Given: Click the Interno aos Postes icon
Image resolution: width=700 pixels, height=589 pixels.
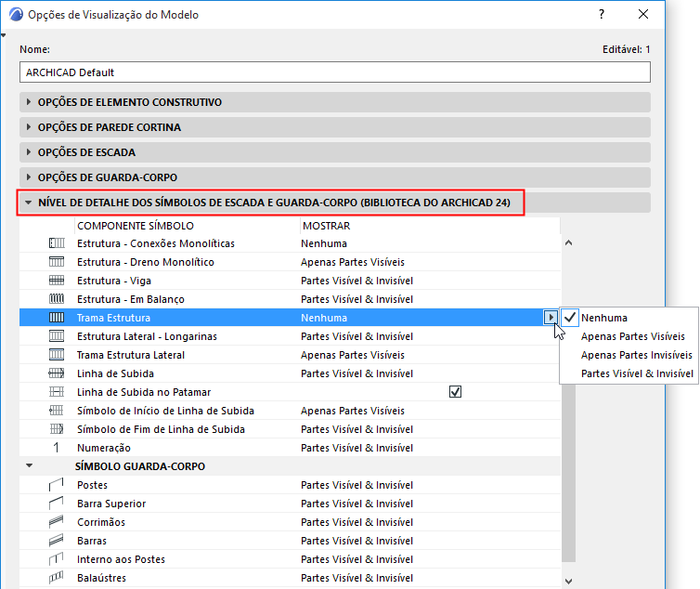Looking at the screenshot, I should click(57, 559).
